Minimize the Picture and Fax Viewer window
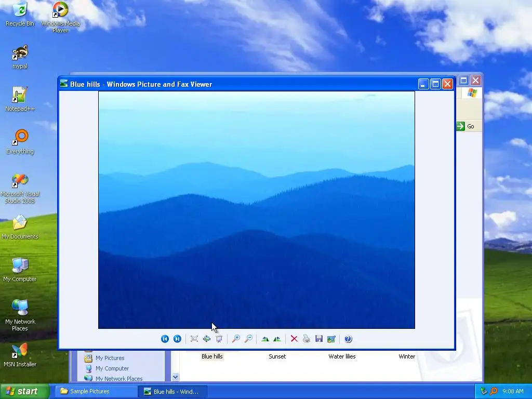 (x=423, y=84)
